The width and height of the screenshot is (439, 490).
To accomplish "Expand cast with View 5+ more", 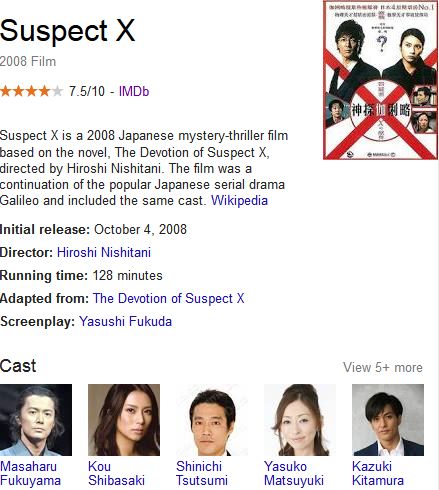I will [x=383, y=367].
